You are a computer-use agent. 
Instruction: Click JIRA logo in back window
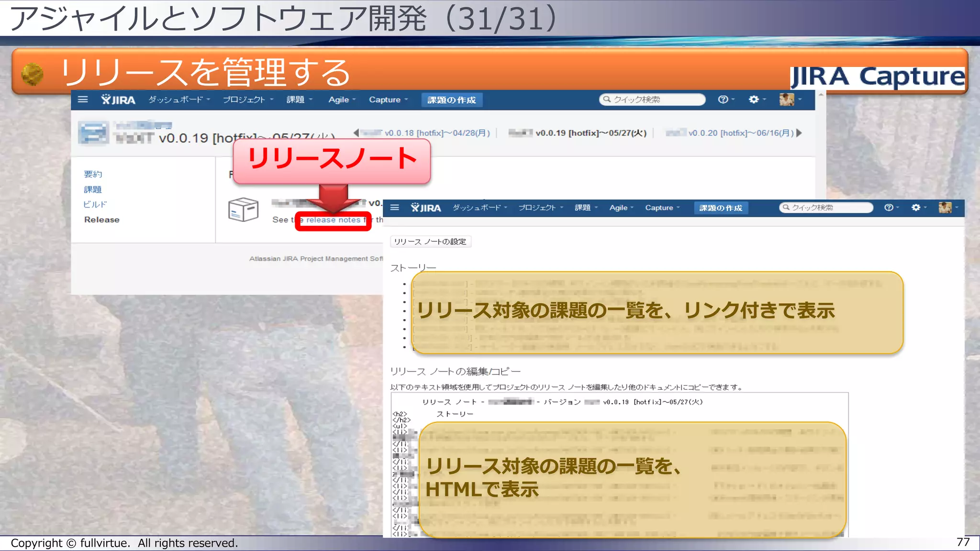118,99
